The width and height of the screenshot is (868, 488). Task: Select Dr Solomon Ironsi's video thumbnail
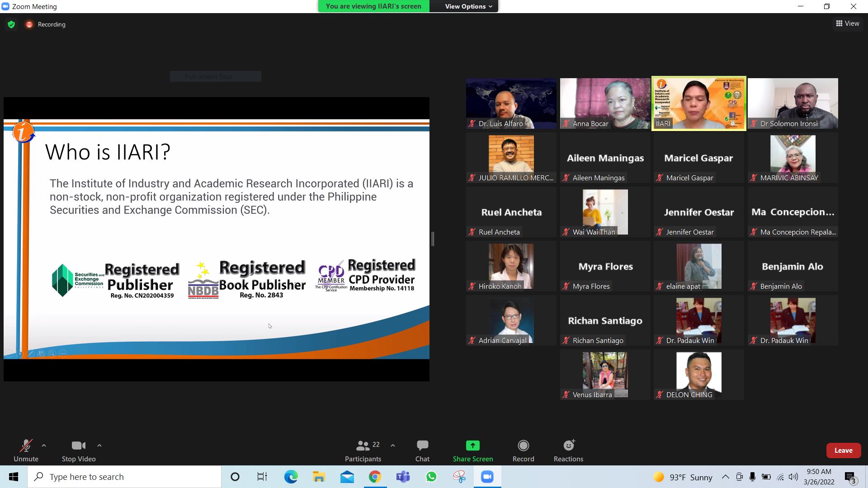click(793, 103)
